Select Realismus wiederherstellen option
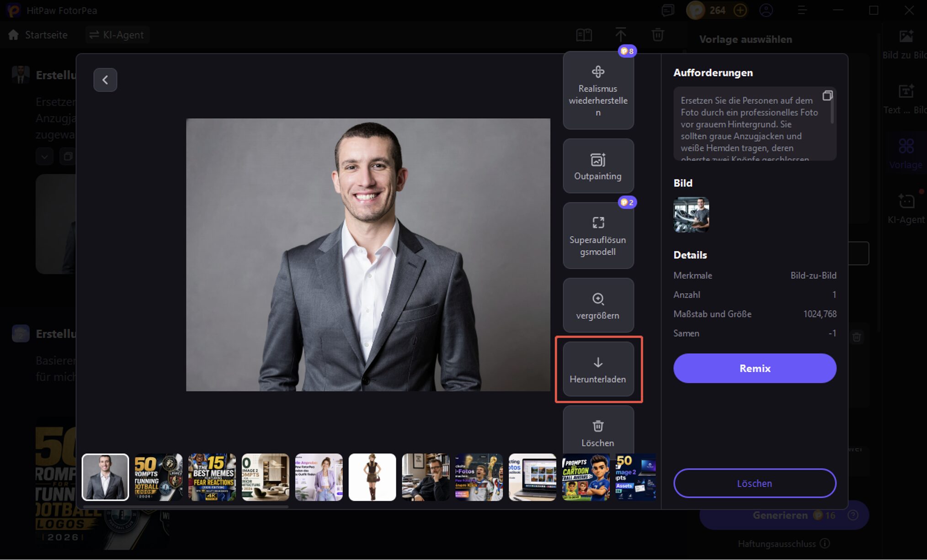 click(x=598, y=91)
